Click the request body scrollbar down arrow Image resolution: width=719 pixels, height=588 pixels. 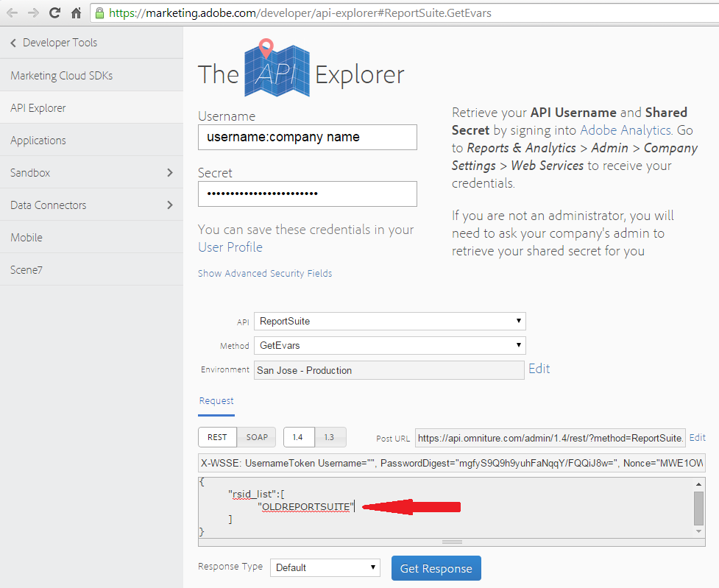point(699,531)
